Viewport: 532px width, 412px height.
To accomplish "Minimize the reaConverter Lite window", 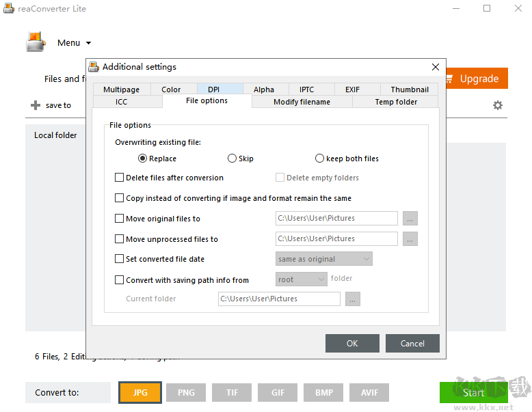I will tap(455, 8).
